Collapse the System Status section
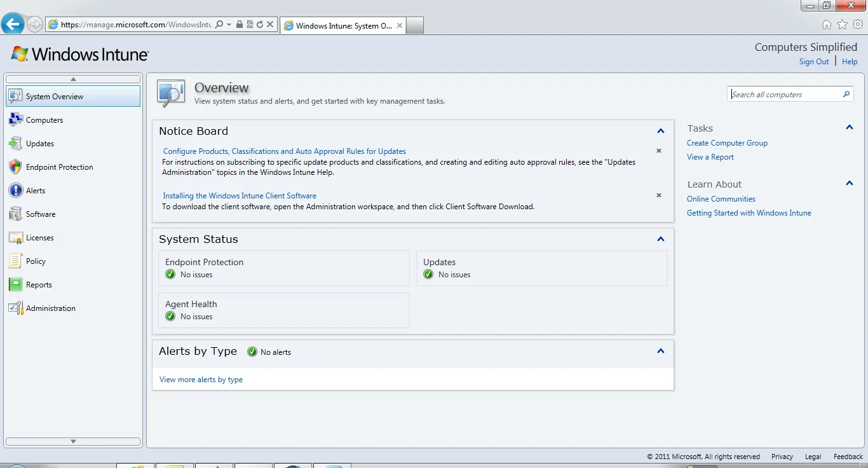Screen dimensions: 868x468 [x=661, y=239]
